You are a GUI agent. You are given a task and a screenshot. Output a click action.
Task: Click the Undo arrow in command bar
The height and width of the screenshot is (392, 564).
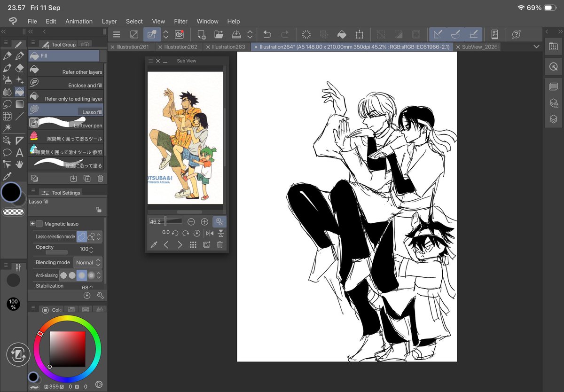coord(267,34)
